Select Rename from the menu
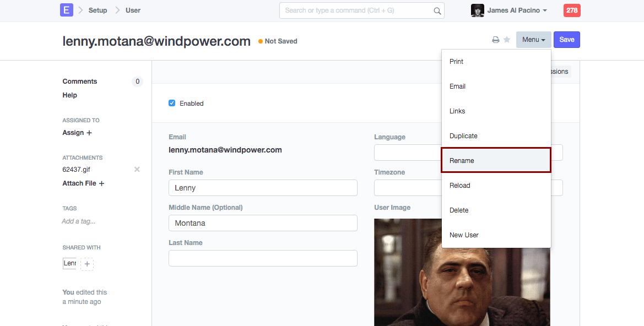Viewport: 644px width, 326px height. pyautogui.click(x=496, y=161)
